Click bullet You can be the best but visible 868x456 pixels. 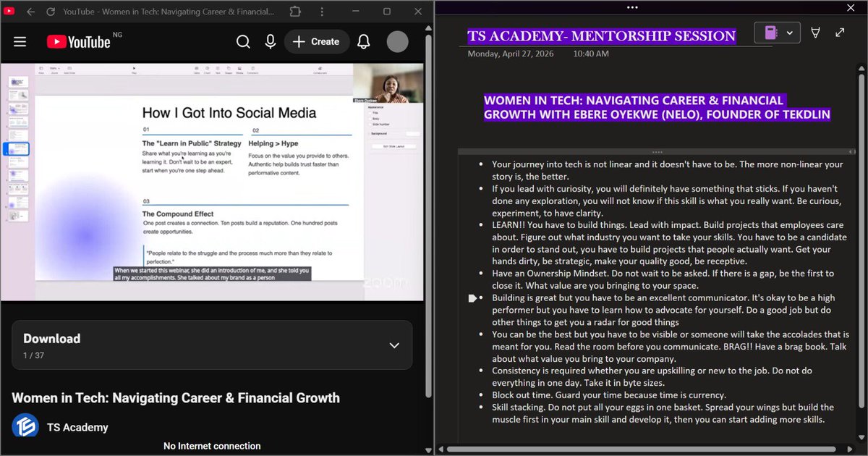[x=671, y=347]
